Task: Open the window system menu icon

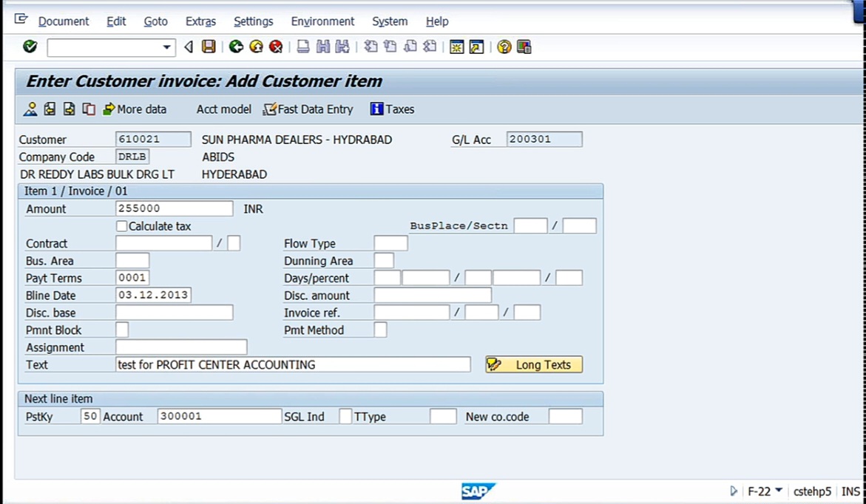Action: coord(21,19)
